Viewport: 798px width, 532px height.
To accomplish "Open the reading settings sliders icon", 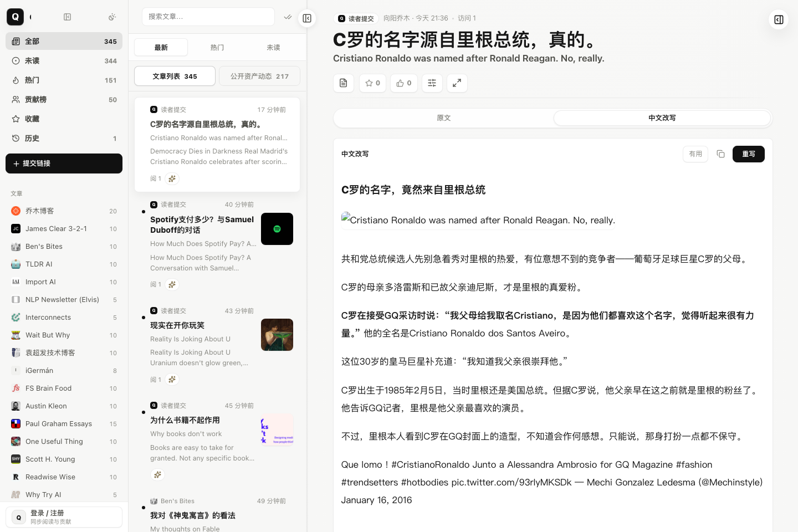I will pos(432,83).
